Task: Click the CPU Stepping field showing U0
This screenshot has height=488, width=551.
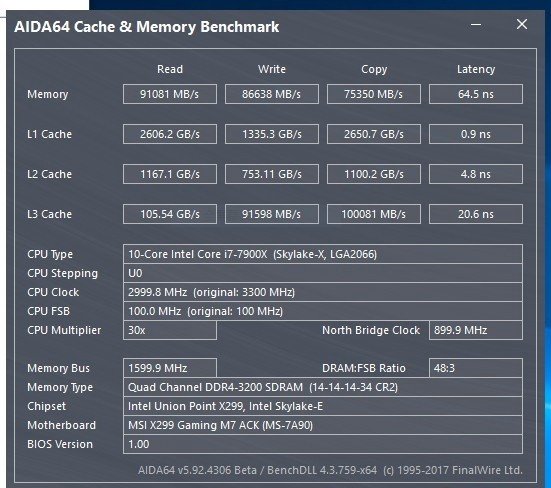Action: (x=323, y=273)
